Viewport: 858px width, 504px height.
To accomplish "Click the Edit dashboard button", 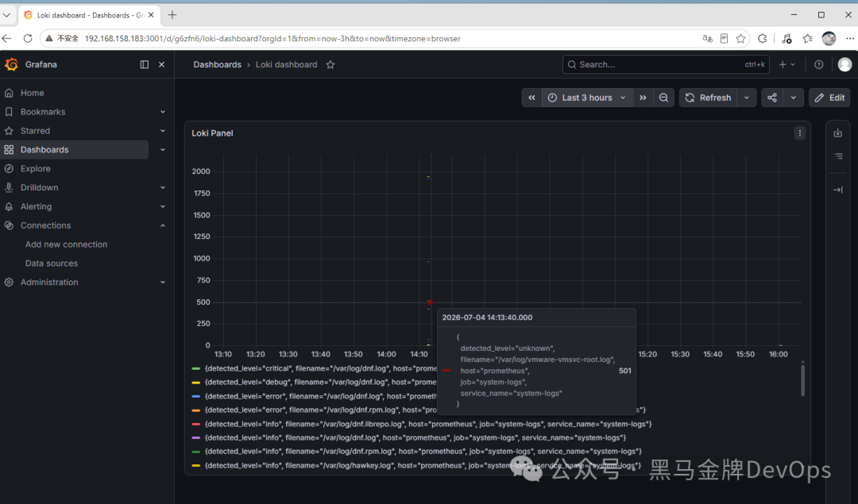I will click(x=829, y=98).
